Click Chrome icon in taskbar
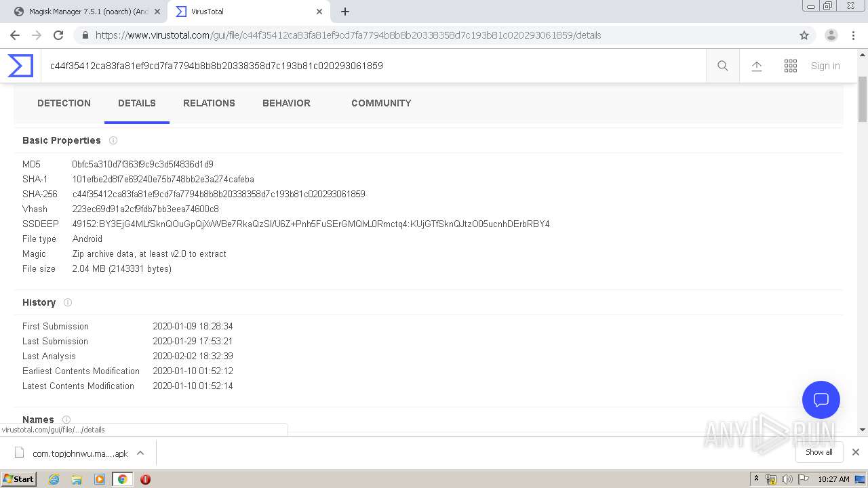Screen dimensions: 868x488 tap(122, 479)
